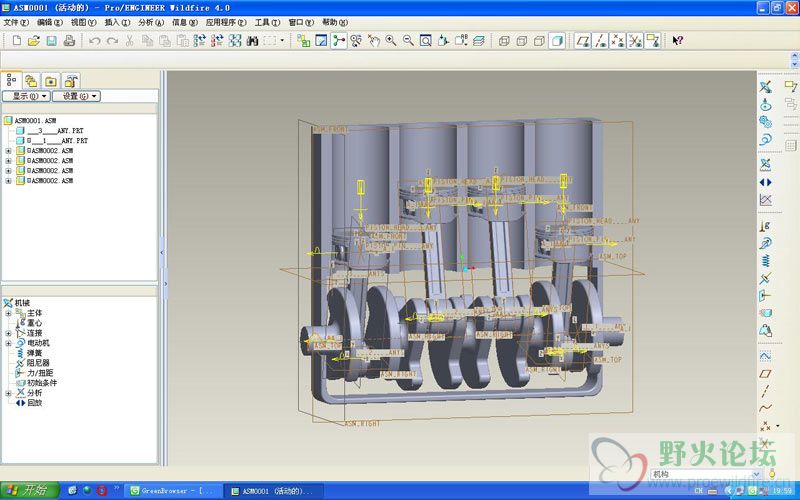Switch to the folder browser tab
Viewport: 800px width, 500px height.
(x=31, y=81)
